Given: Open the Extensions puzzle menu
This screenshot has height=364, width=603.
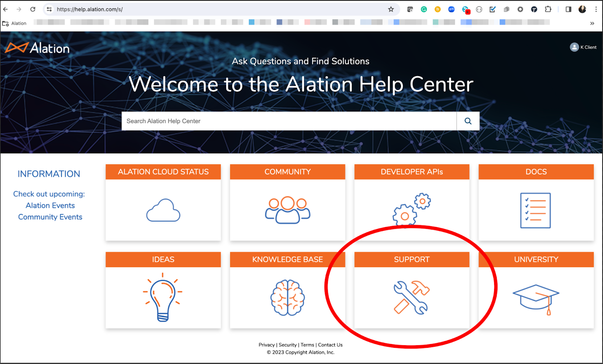Looking at the screenshot, I should pos(548,9).
